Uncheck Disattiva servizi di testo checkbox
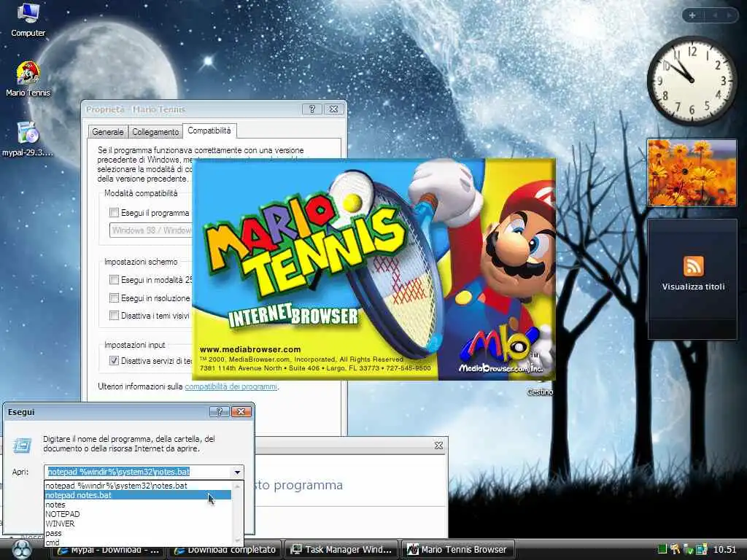The image size is (747, 560). 115,360
